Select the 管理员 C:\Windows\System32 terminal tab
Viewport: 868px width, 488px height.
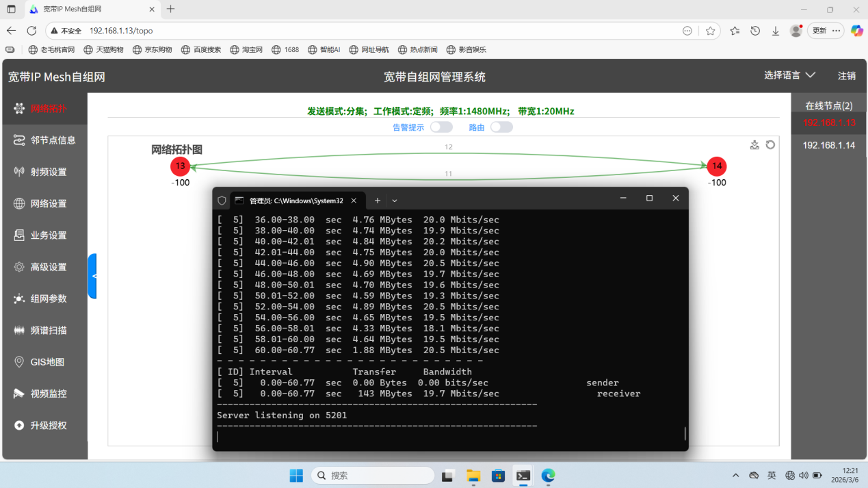[296, 201]
